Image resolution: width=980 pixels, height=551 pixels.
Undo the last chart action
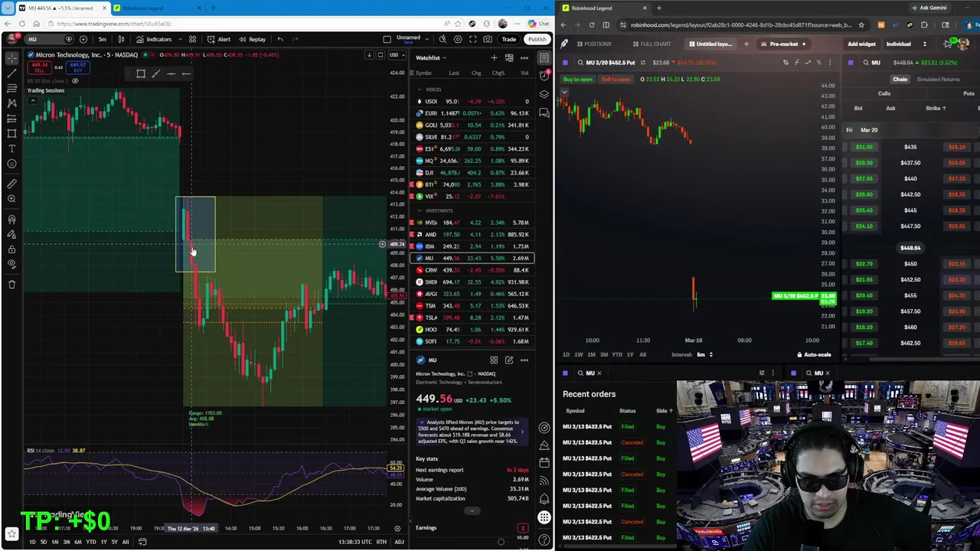click(280, 39)
